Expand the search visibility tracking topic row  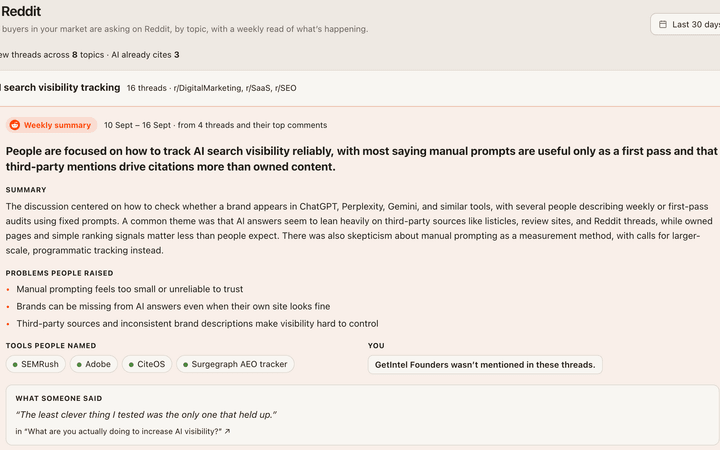point(360,88)
